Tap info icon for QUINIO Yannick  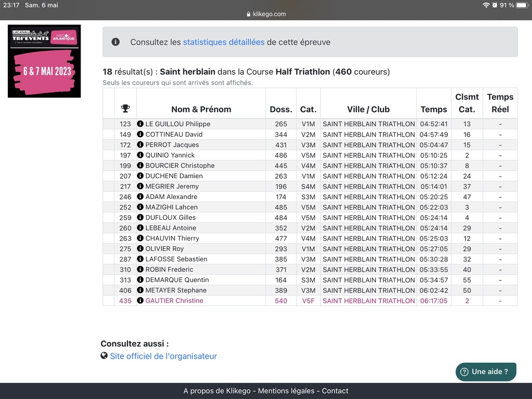tap(140, 155)
